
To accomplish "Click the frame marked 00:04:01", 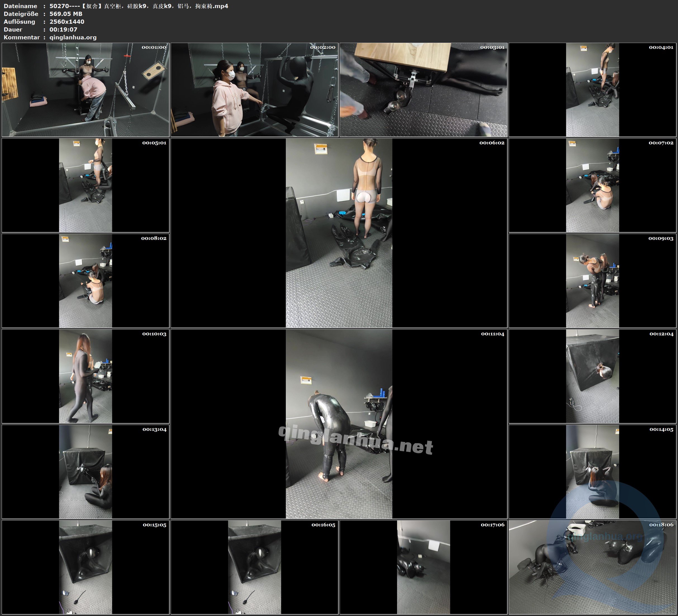I will [x=593, y=90].
